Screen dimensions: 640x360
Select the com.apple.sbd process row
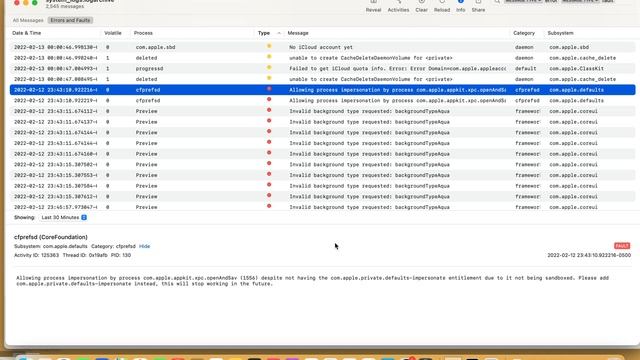322,47
